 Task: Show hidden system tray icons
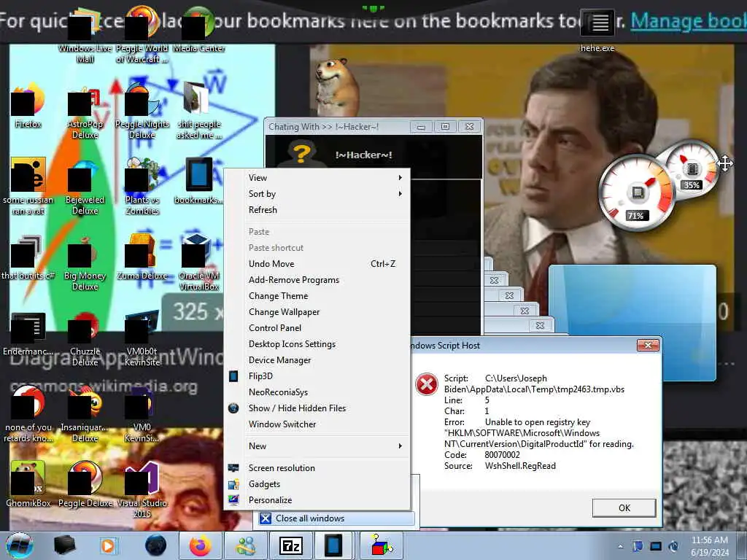[x=620, y=546]
